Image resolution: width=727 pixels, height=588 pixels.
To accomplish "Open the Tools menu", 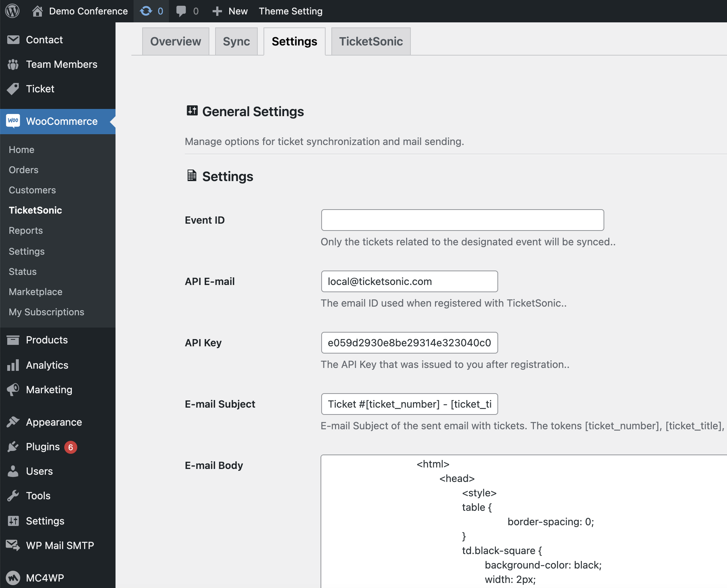I will pyautogui.click(x=38, y=496).
